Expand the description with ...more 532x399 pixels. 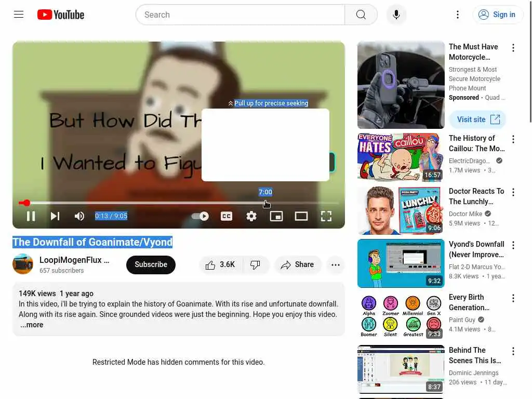pyautogui.click(x=32, y=325)
